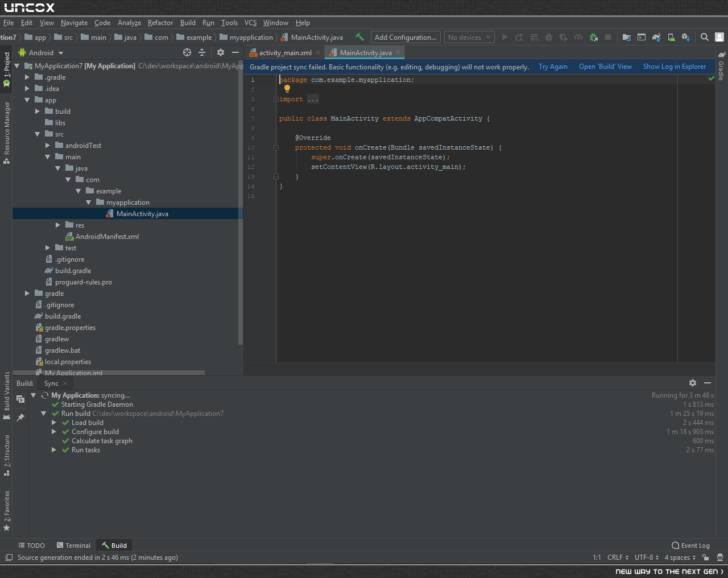Open the Analyze menu

(129, 23)
